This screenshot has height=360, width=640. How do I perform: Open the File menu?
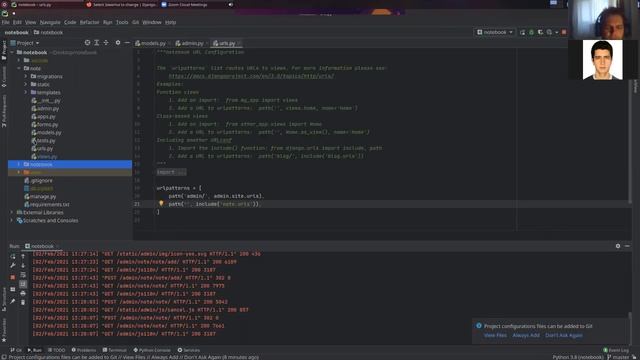point(6,22)
